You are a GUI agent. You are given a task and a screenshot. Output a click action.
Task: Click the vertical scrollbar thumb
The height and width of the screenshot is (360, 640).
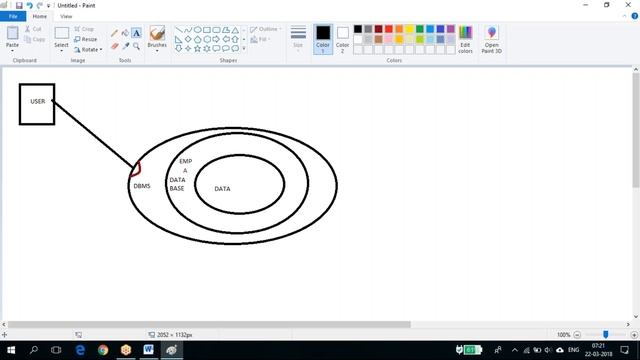[636, 130]
